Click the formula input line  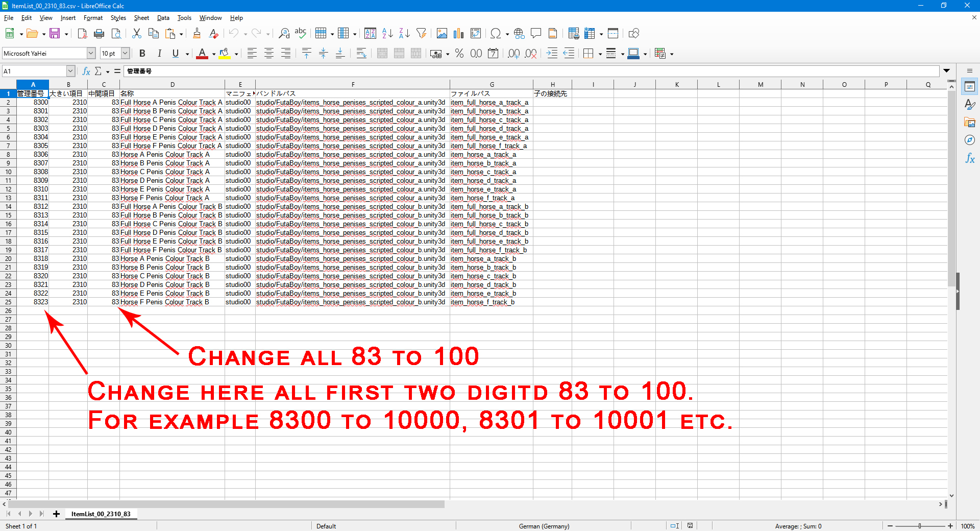531,71
